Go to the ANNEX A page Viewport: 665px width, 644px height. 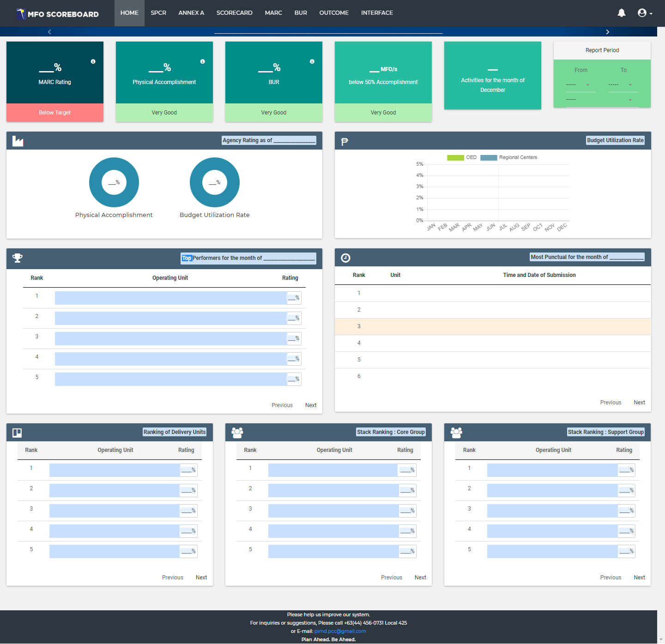click(191, 13)
